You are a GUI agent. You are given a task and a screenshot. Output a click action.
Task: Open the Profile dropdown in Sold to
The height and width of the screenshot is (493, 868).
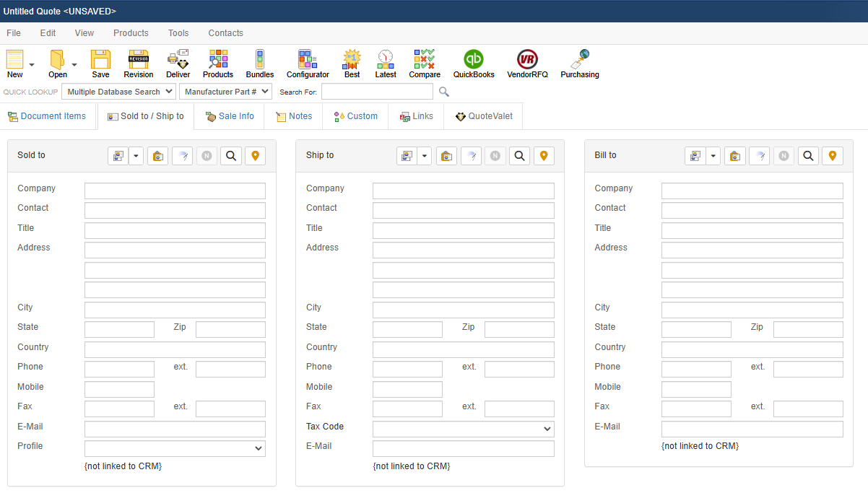point(175,448)
